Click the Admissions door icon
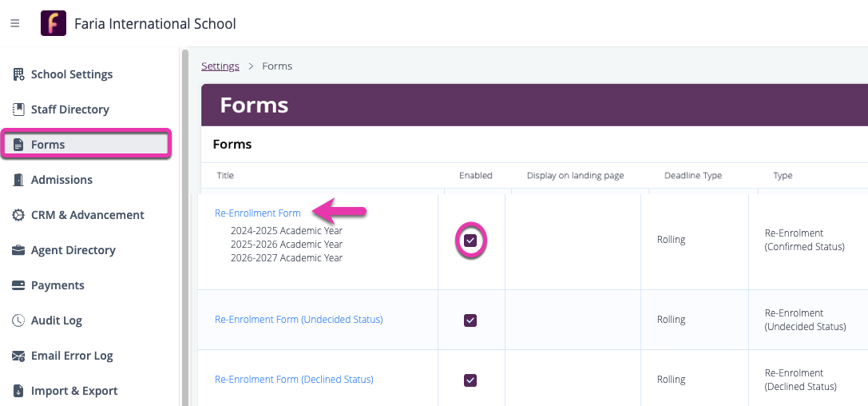868x406 pixels. 18,180
